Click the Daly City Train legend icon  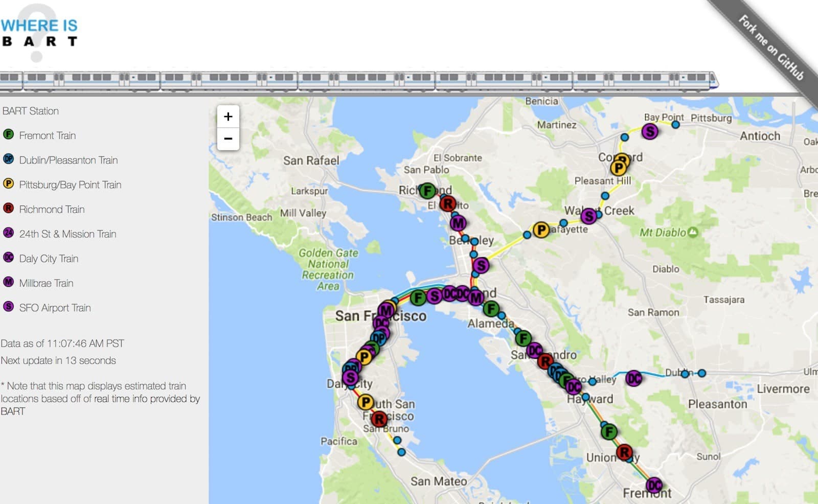(x=9, y=258)
